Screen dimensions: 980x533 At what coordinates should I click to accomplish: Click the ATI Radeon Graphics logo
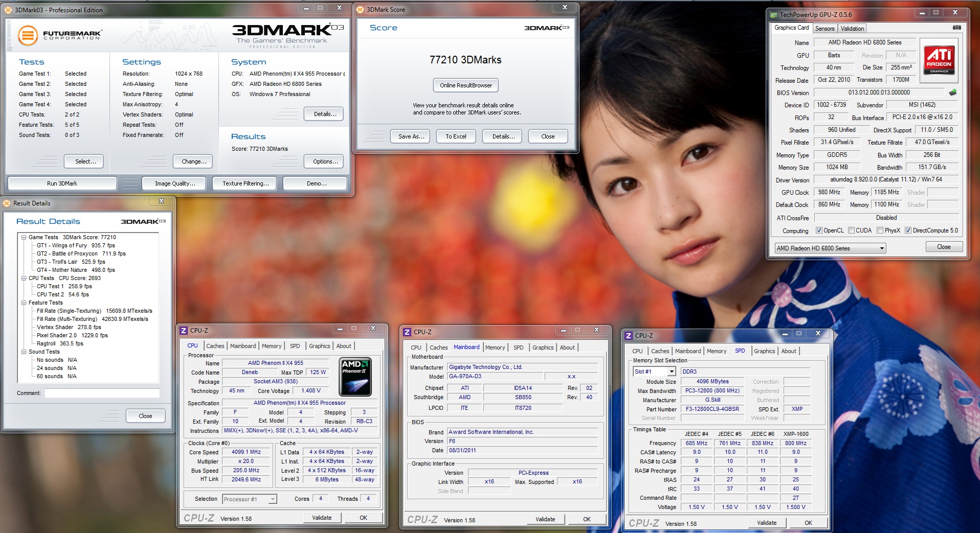click(939, 60)
